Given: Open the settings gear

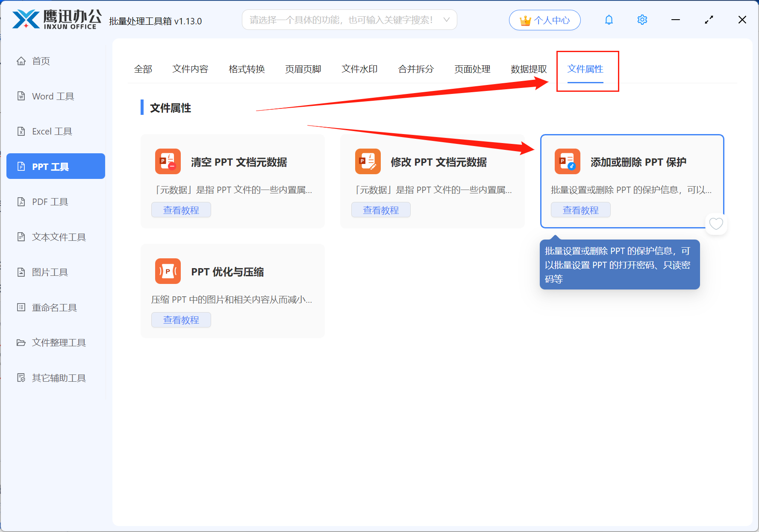Looking at the screenshot, I should pos(642,20).
